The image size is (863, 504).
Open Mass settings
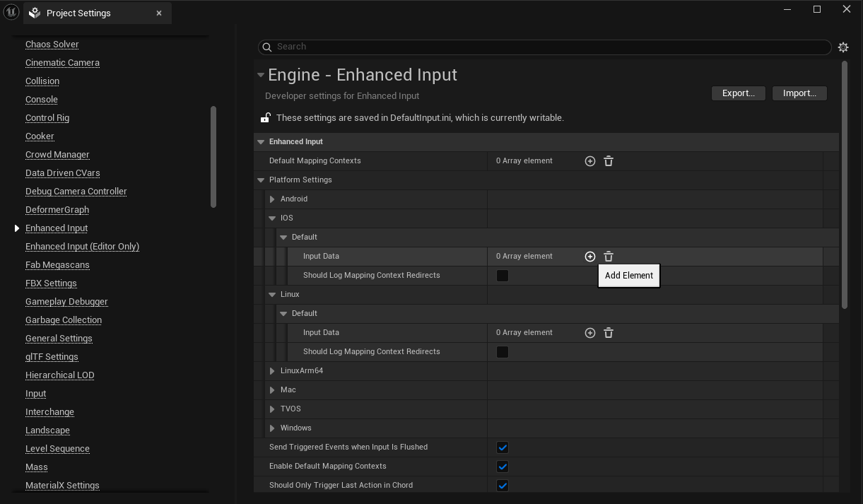pyautogui.click(x=37, y=467)
